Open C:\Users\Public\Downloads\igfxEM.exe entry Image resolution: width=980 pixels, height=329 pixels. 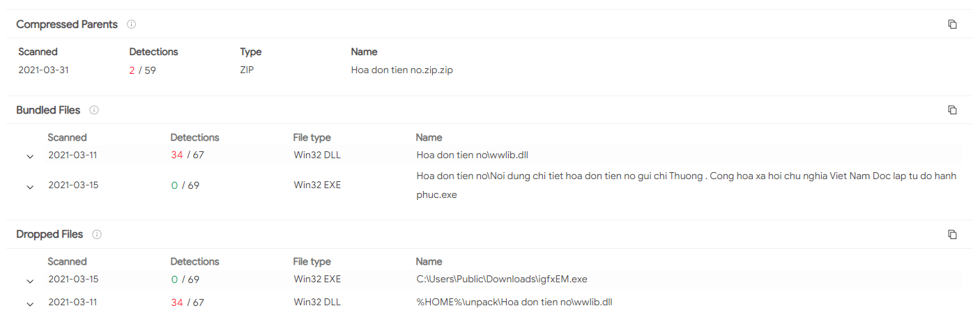[x=502, y=279]
